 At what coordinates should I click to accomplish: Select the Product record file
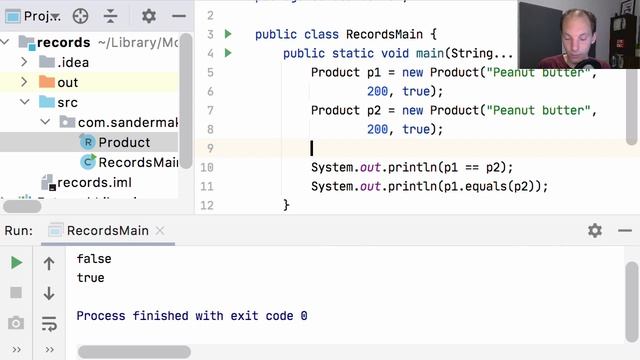(124, 142)
